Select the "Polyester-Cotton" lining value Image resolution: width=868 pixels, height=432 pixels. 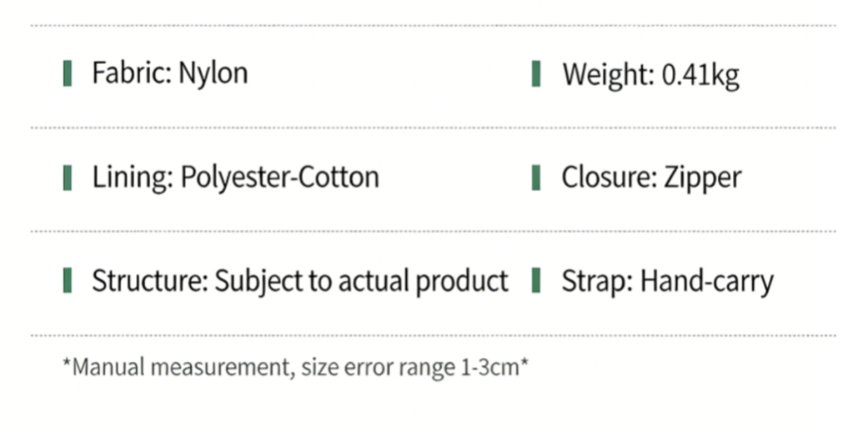(x=280, y=178)
